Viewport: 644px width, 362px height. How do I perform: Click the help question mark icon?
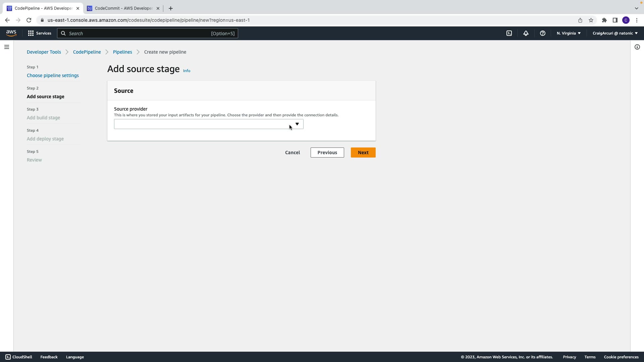point(542,33)
